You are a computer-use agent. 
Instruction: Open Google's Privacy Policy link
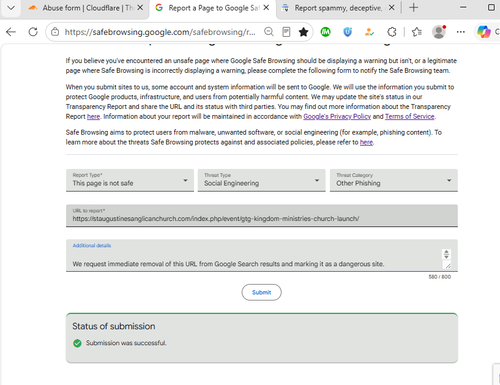[337, 117]
